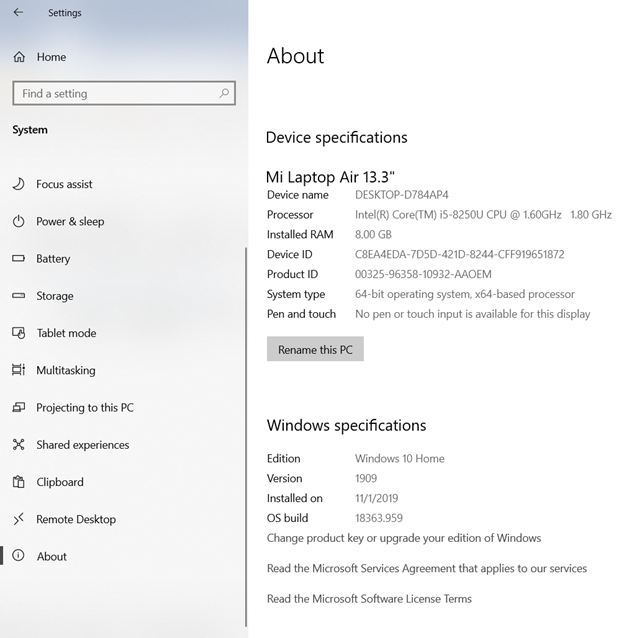Click the System category heading
Image resolution: width=624 pixels, height=638 pixels.
30,130
